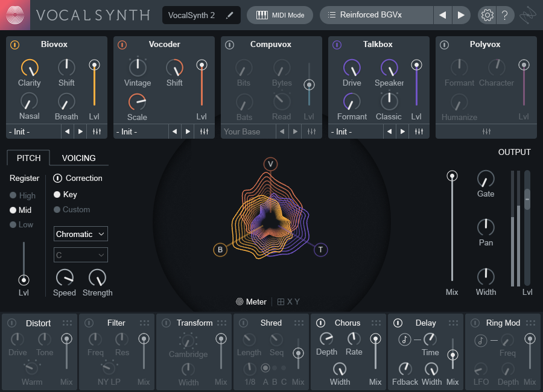543x392 pixels.
Task: Switch to the PITCH tab
Action: coord(28,158)
